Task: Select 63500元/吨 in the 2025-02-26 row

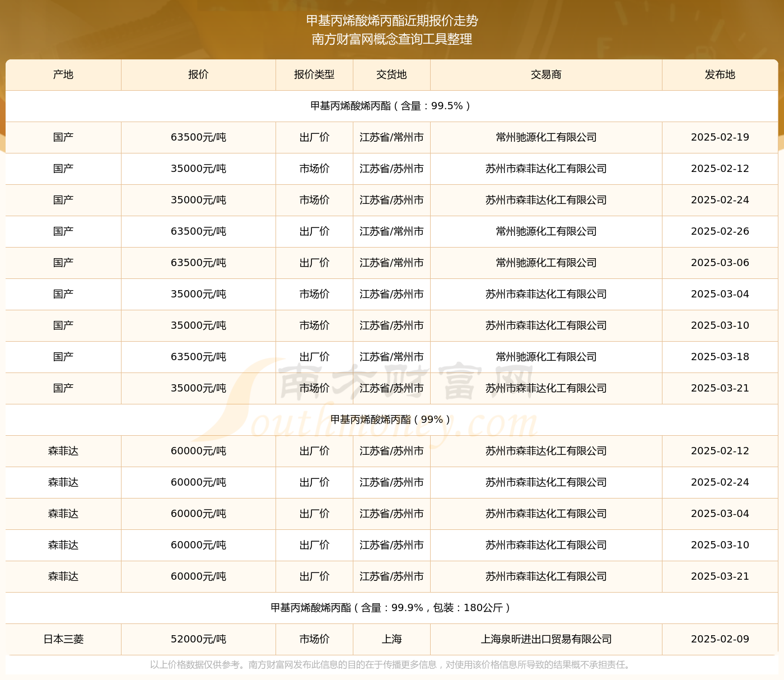Action: (x=198, y=231)
